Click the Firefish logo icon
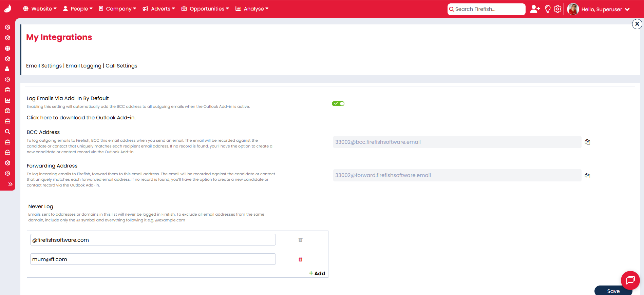Viewport: 644px width, 295px height. pos(7,8)
